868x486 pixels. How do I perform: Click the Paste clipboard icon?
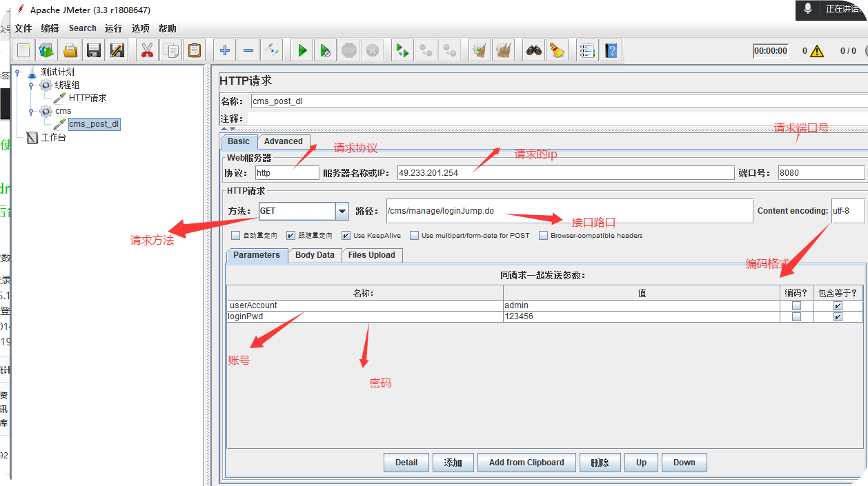point(195,50)
